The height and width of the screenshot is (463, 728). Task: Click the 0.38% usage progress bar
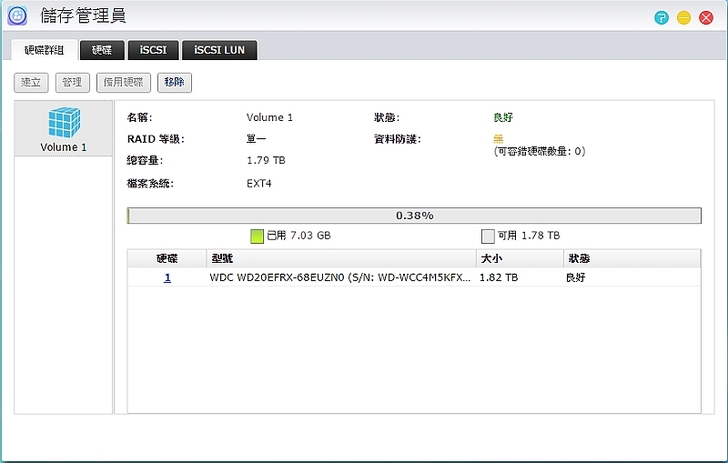coord(414,215)
